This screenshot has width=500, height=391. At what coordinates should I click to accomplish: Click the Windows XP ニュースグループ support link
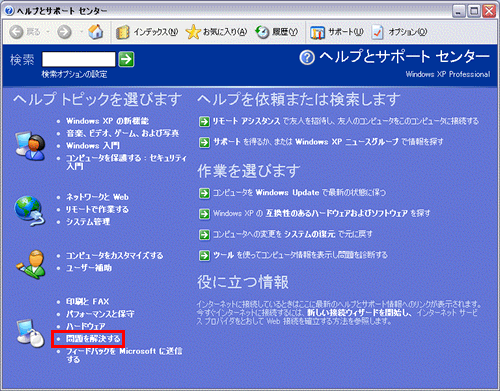[x=347, y=142]
